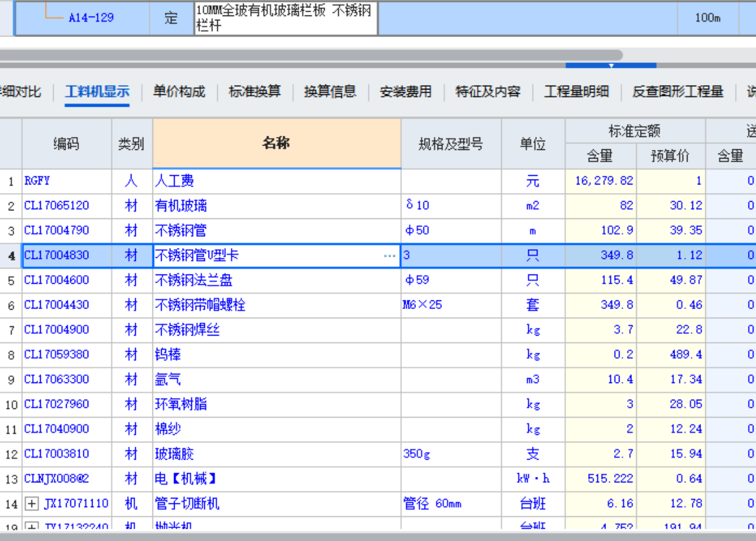Click code CLNJX008@2
Viewport: 756px width, 541px height.
(57, 479)
